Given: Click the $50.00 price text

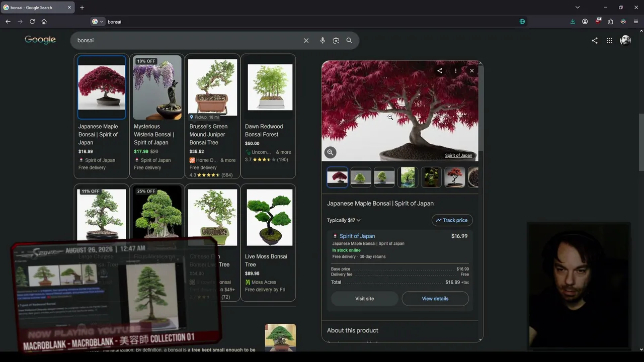Looking at the screenshot, I should point(252,143).
